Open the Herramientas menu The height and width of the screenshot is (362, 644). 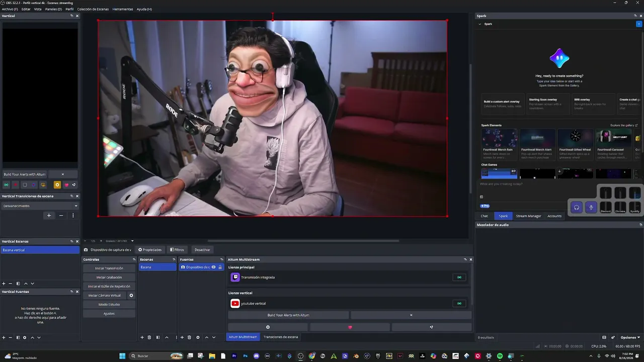[x=123, y=9]
